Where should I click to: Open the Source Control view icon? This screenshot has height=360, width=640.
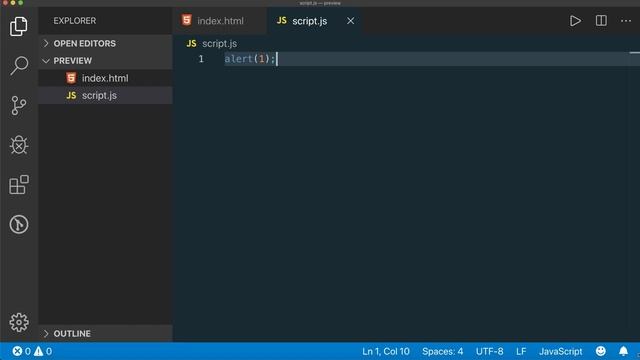click(x=19, y=105)
